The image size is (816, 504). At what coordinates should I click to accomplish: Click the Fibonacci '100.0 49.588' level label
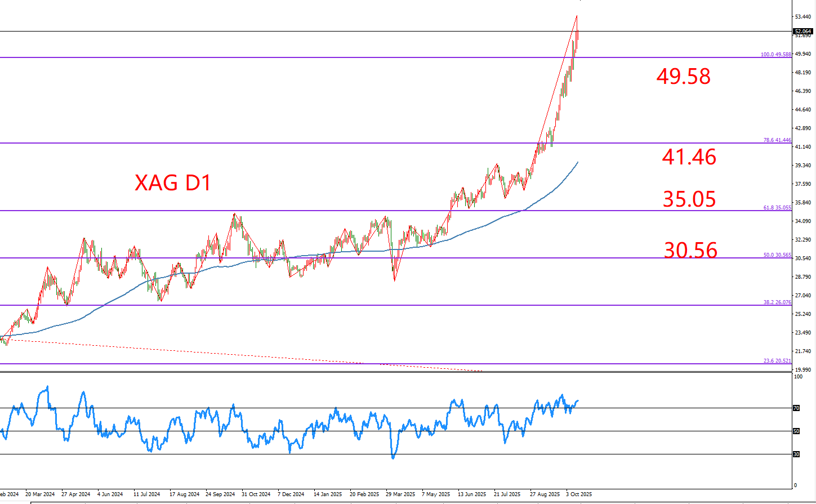click(x=775, y=55)
